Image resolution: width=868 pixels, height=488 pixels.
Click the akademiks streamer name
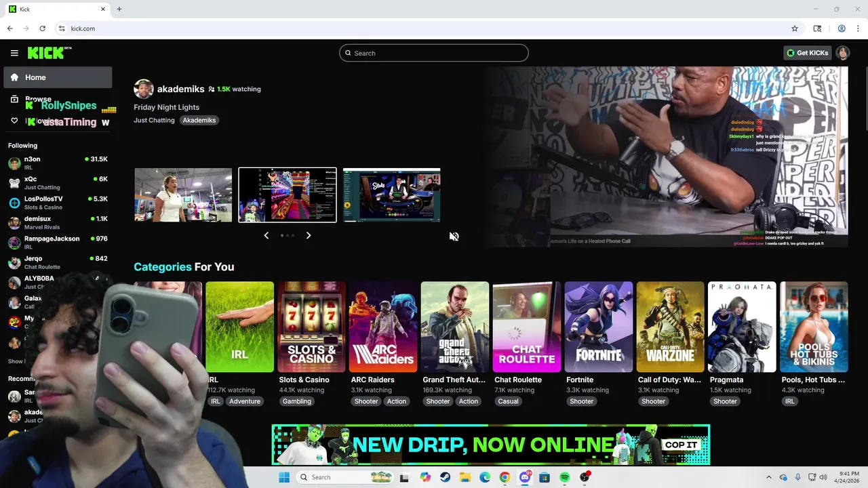point(180,89)
